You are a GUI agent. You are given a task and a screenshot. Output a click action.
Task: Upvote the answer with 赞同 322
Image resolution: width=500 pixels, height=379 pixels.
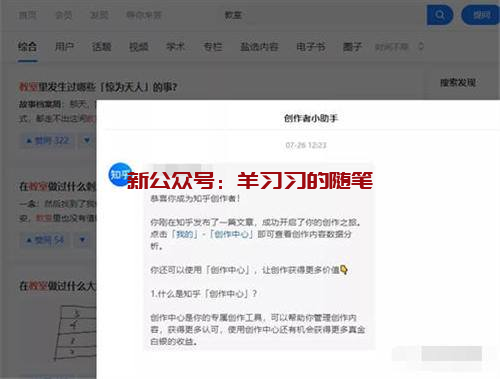click(48, 141)
